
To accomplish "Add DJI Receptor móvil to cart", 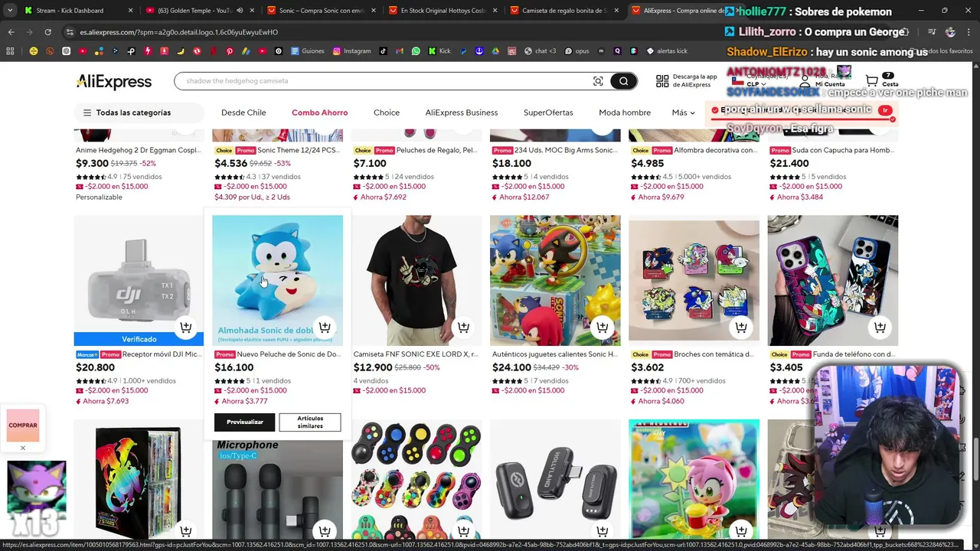I will (x=185, y=328).
